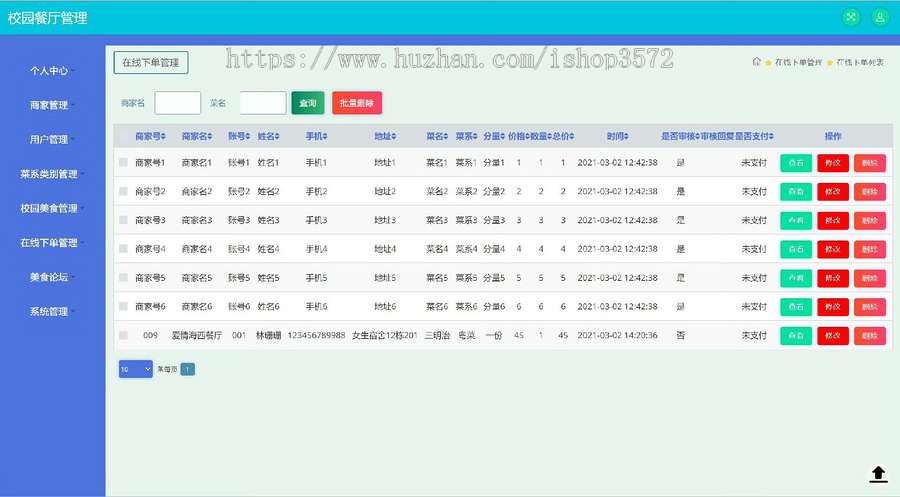Expand 美食论坛 sidebar menu
The height and width of the screenshot is (497, 900).
point(52,277)
